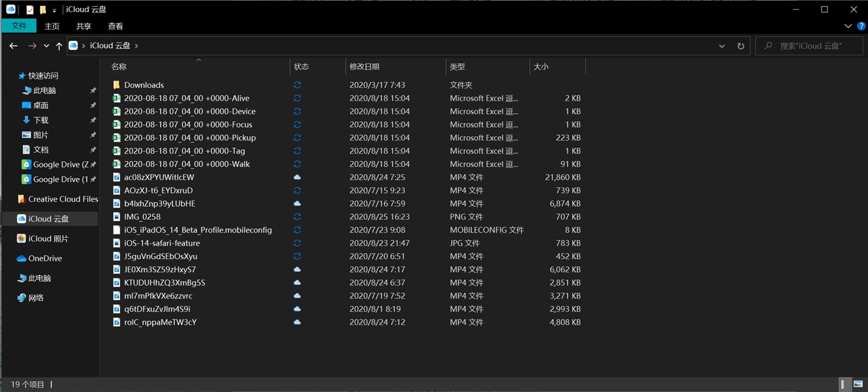Click Excel icon of the 0000-Alive file

117,98
